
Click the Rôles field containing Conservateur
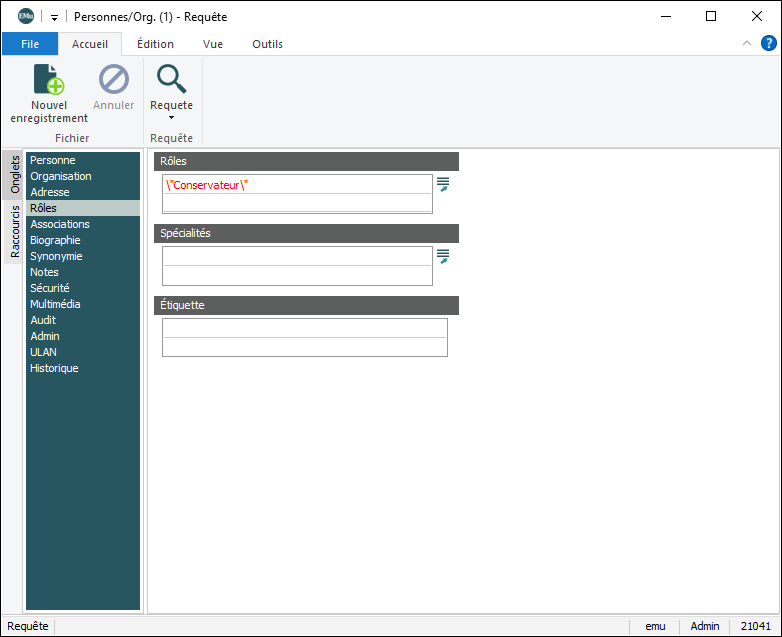(x=297, y=184)
